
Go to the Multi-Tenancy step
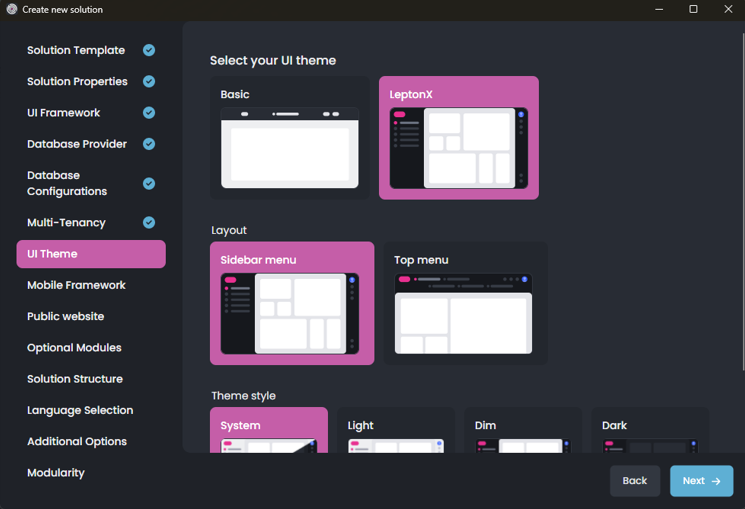coord(91,222)
